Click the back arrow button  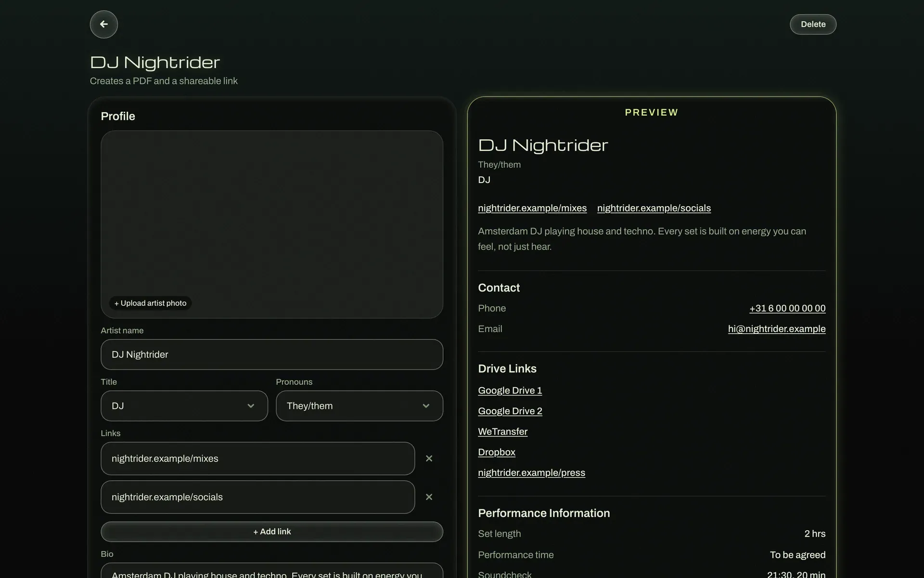coord(103,24)
